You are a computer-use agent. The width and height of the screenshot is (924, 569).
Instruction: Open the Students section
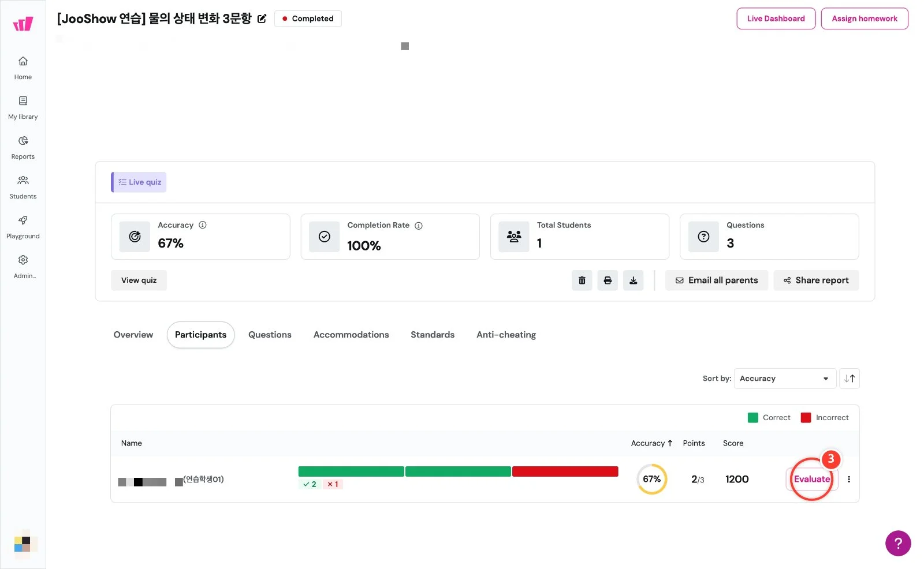[x=23, y=188]
